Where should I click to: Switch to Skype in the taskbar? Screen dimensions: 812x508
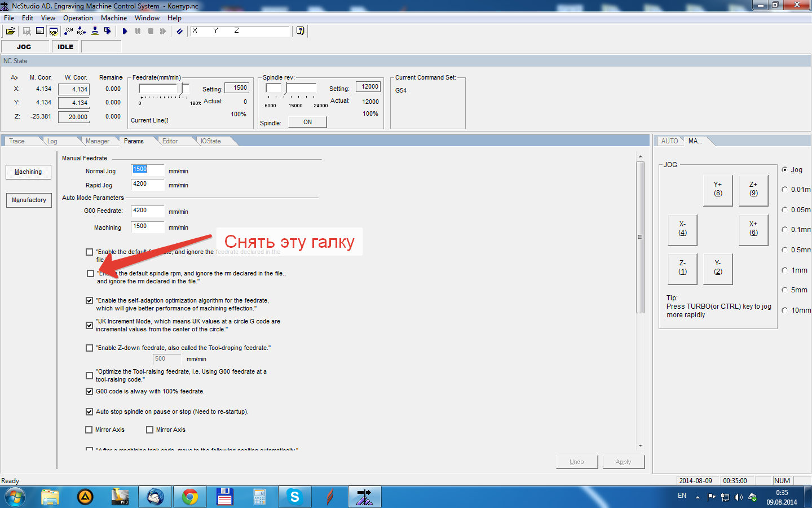pos(295,497)
